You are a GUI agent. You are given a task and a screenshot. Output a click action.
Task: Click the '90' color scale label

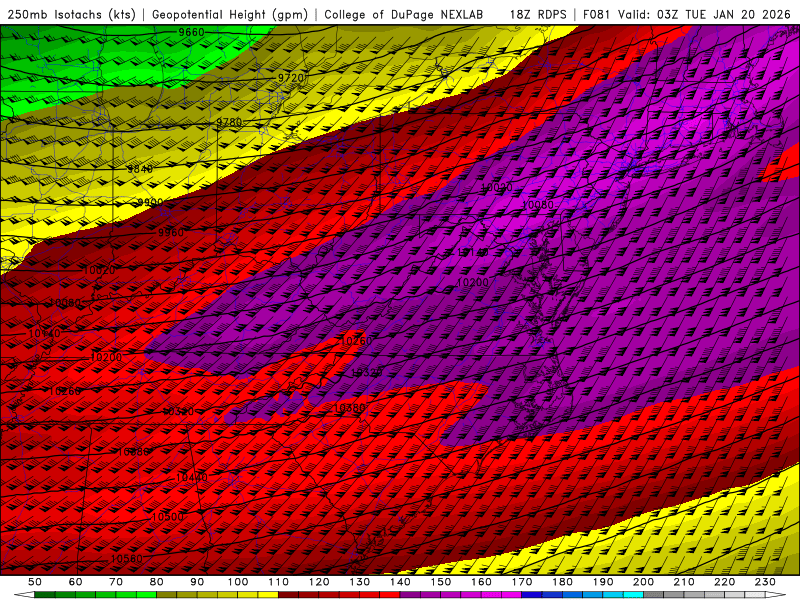click(x=197, y=582)
